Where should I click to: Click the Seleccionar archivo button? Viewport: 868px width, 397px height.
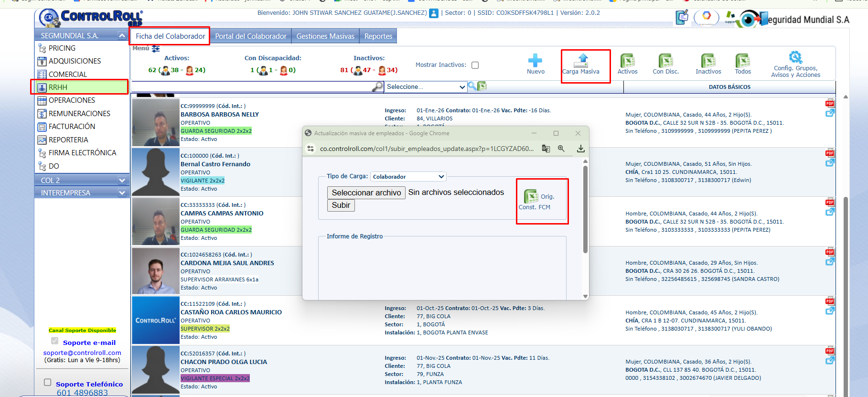coord(366,193)
